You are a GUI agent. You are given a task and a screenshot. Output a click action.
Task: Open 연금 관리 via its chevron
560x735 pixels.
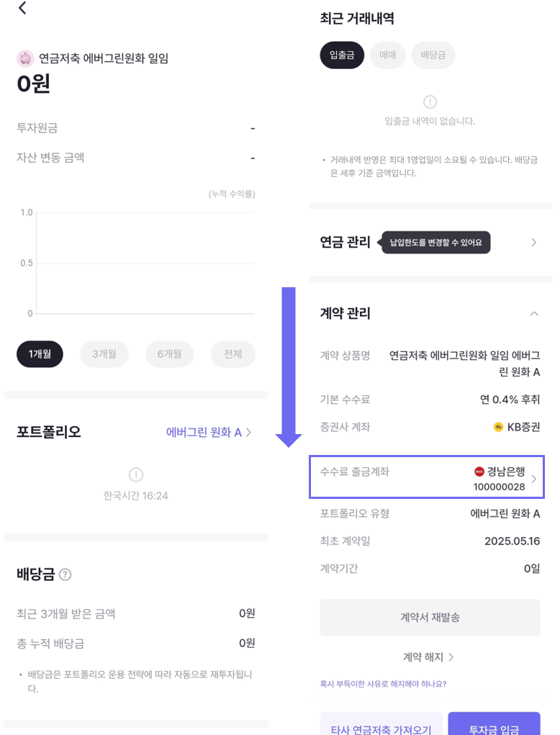pos(534,243)
